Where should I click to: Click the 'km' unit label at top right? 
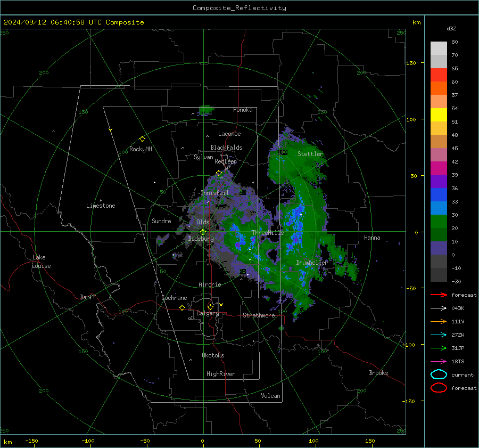416,22
